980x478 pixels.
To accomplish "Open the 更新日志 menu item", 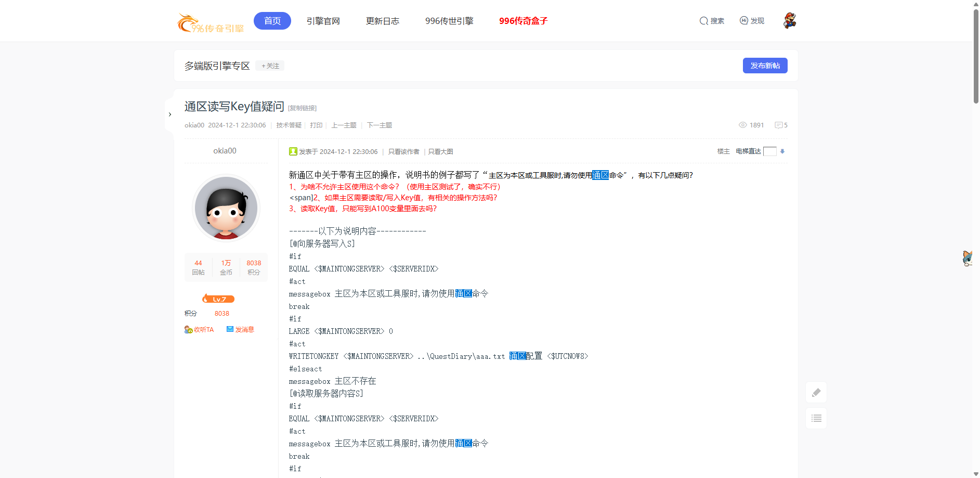I will 383,21.
